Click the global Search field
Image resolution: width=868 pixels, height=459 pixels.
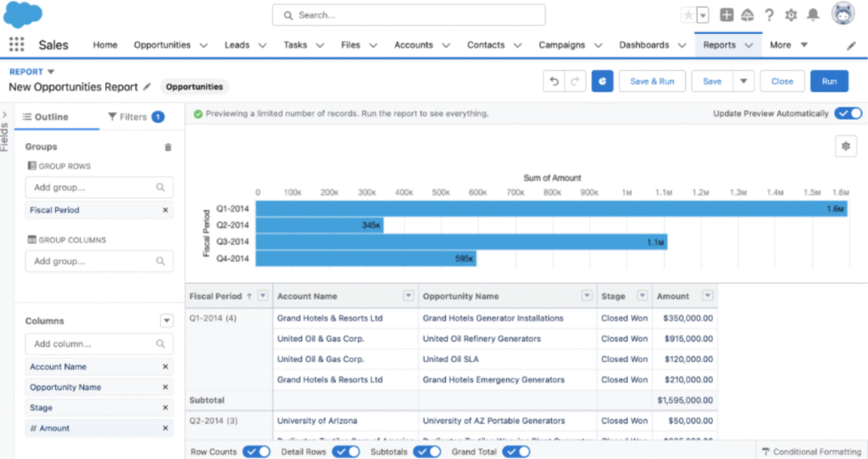(409, 15)
